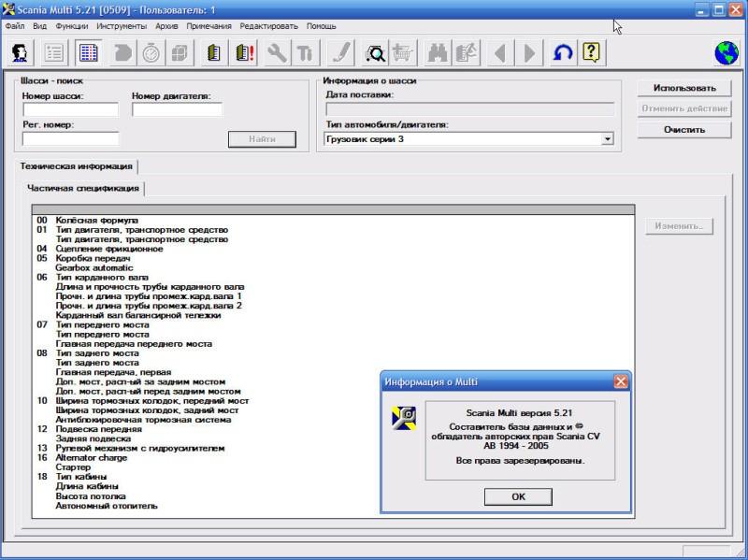Screen dimensions: 748x560
Task: Open the Инструменты menu
Action: [x=122, y=26]
